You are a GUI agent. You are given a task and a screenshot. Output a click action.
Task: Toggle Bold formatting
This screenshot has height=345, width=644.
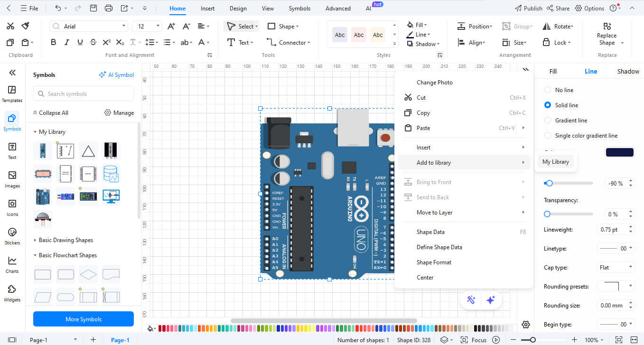click(x=54, y=42)
